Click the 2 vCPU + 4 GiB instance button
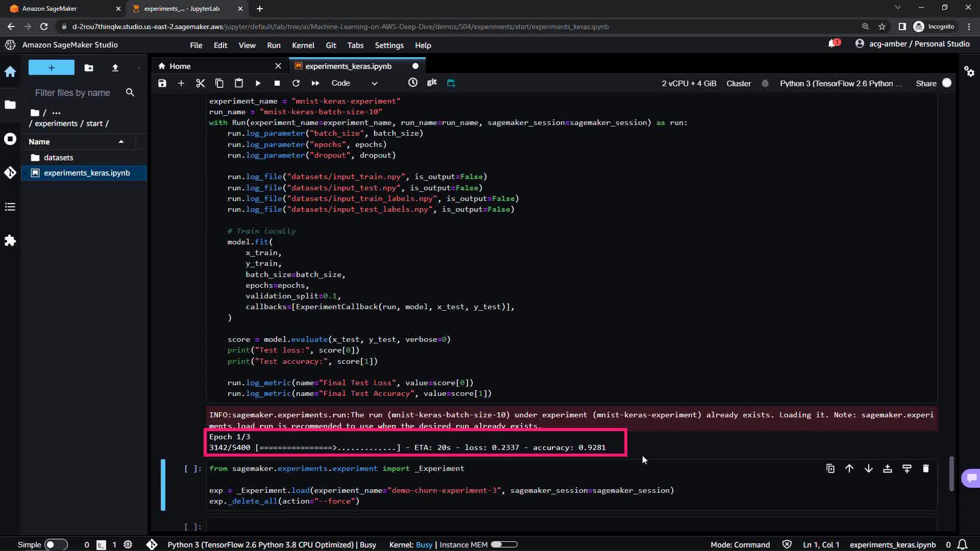The height and width of the screenshot is (551, 980). tap(689, 83)
